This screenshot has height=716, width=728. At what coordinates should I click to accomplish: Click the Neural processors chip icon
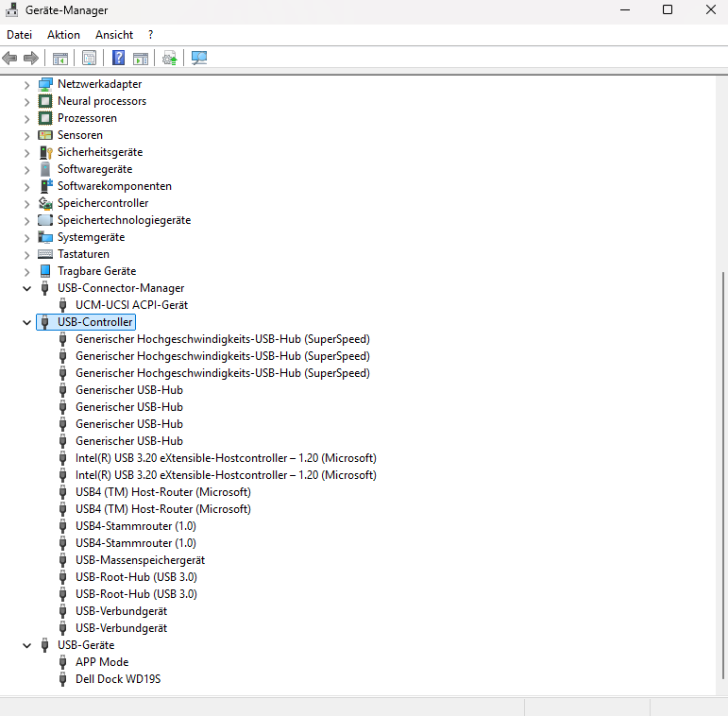pyautogui.click(x=45, y=101)
